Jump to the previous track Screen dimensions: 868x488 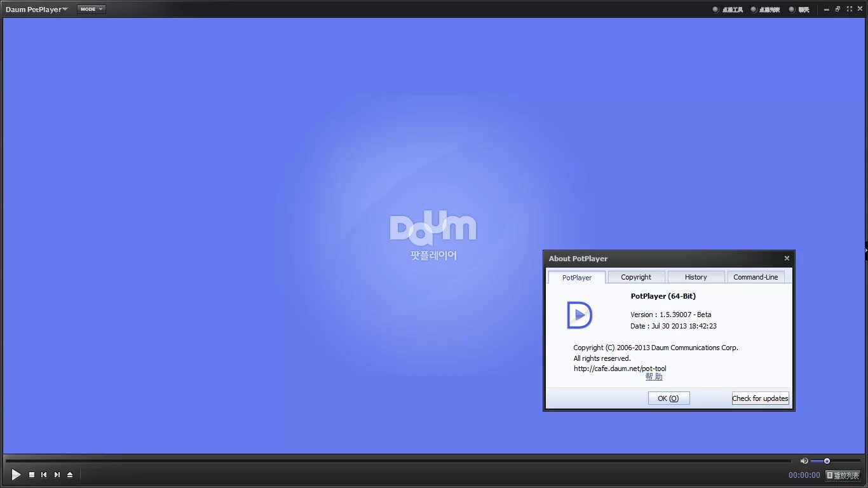44,475
